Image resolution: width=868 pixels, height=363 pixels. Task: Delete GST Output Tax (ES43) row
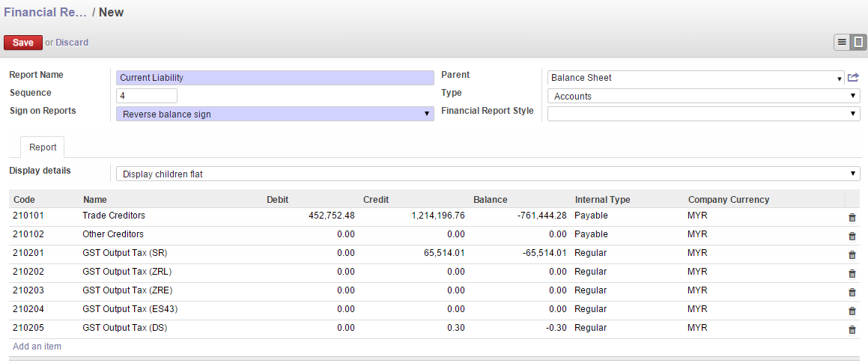(852, 311)
